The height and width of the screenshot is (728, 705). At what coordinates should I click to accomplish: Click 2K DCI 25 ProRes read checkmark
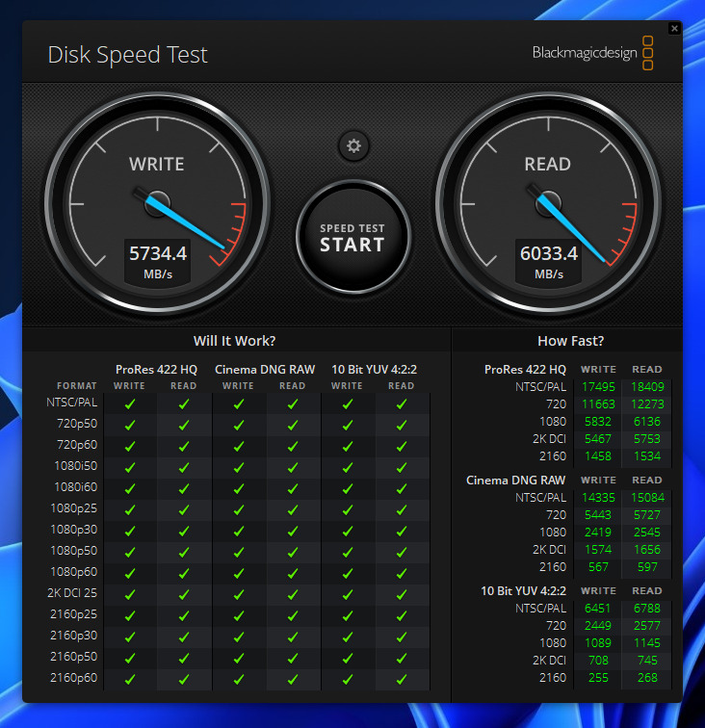[x=184, y=594]
